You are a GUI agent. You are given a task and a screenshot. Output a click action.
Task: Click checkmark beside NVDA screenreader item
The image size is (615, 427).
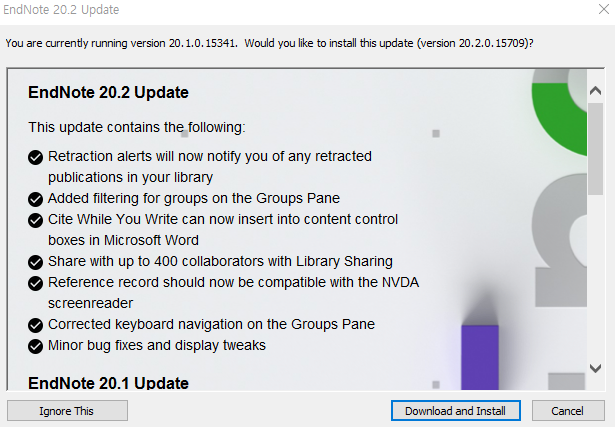pyautogui.click(x=35, y=283)
